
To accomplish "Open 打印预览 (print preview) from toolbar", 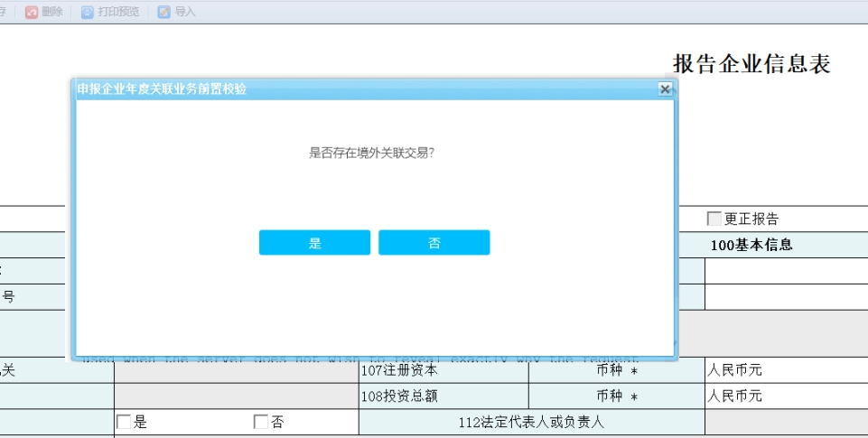I will click(87, 12).
